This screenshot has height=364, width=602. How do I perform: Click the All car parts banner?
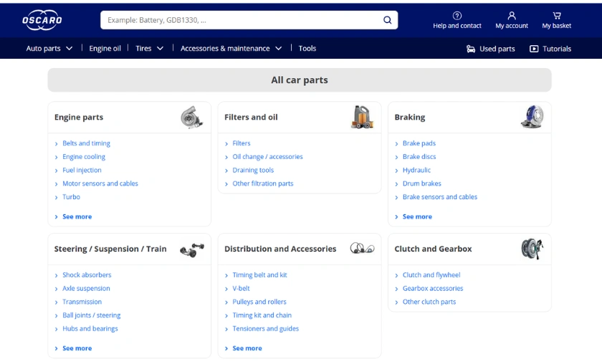coord(300,80)
